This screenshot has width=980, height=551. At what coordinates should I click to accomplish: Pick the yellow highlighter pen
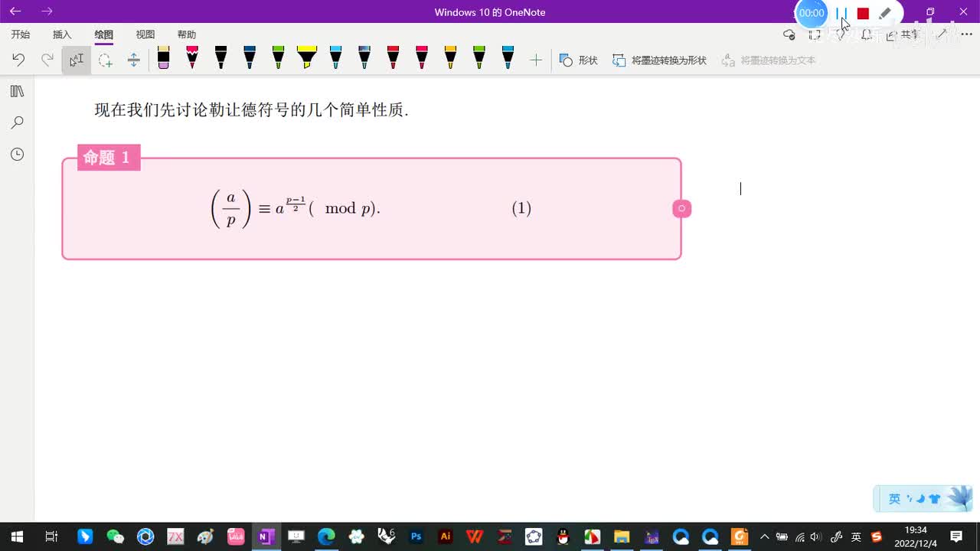[x=306, y=58]
